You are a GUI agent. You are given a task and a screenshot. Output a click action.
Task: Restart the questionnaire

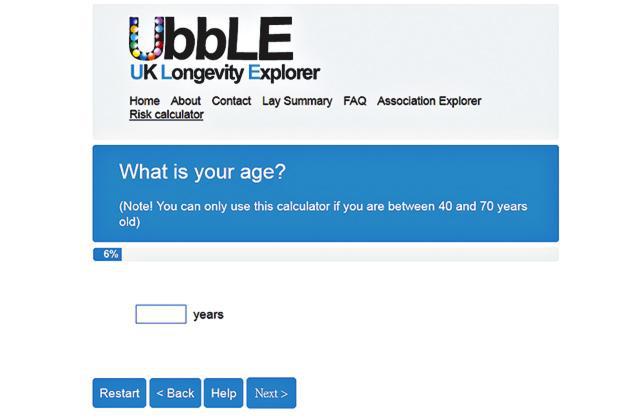(119, 393)
